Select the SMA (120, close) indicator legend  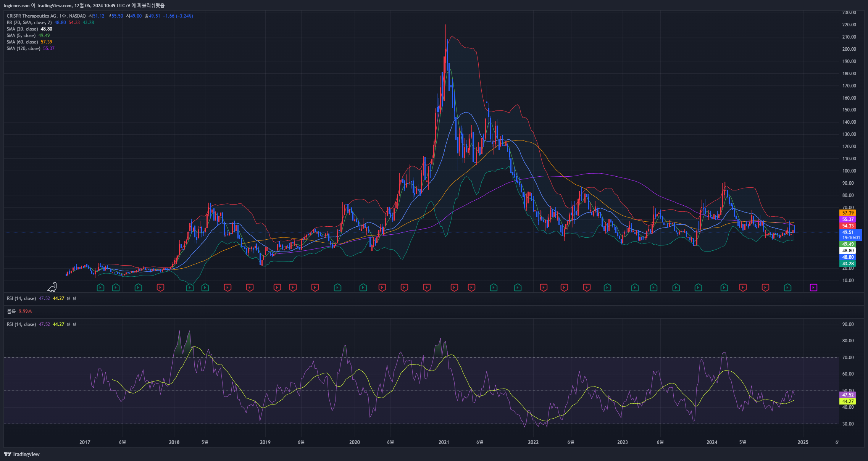click(23, 48)
